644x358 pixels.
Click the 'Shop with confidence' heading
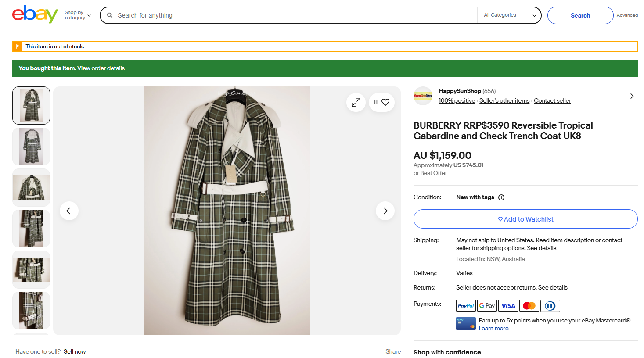[x=447, y=352]
